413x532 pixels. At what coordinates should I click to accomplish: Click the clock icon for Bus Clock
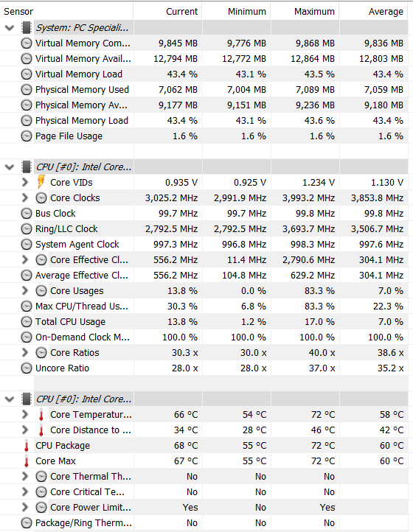tap(27, 214)
